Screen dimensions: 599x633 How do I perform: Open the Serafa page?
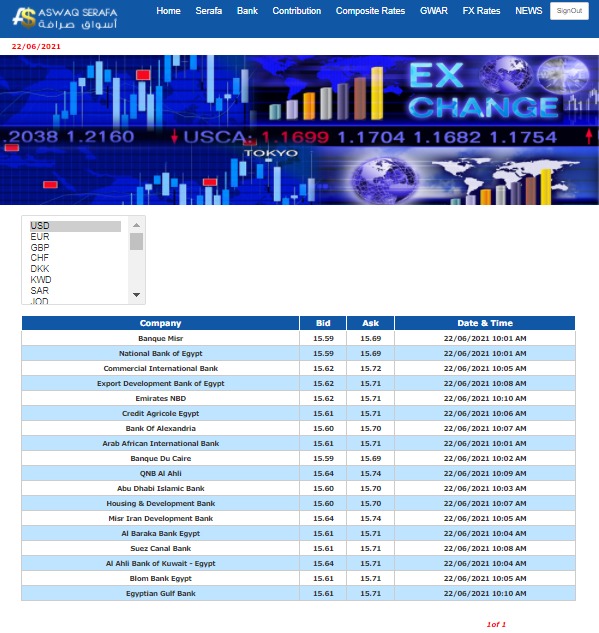point(208,11)
